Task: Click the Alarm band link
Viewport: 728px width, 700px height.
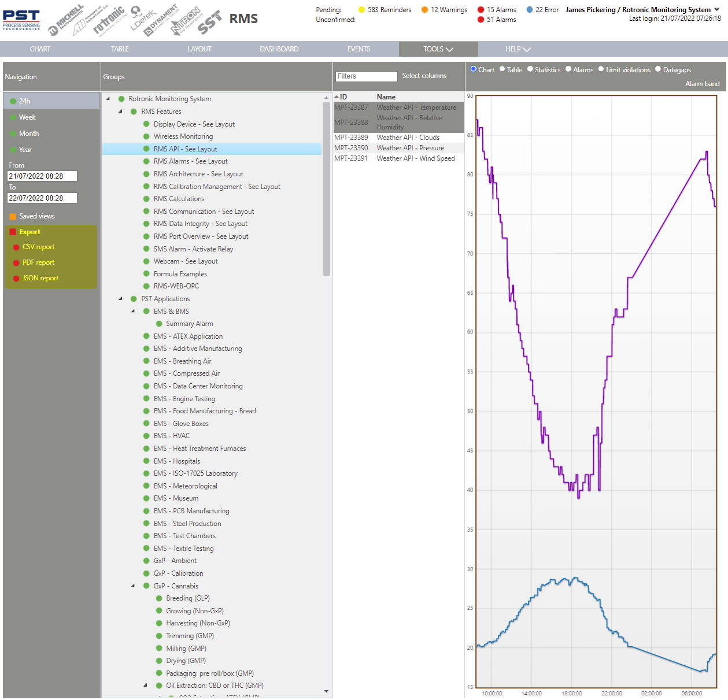Action: point(703,84)
